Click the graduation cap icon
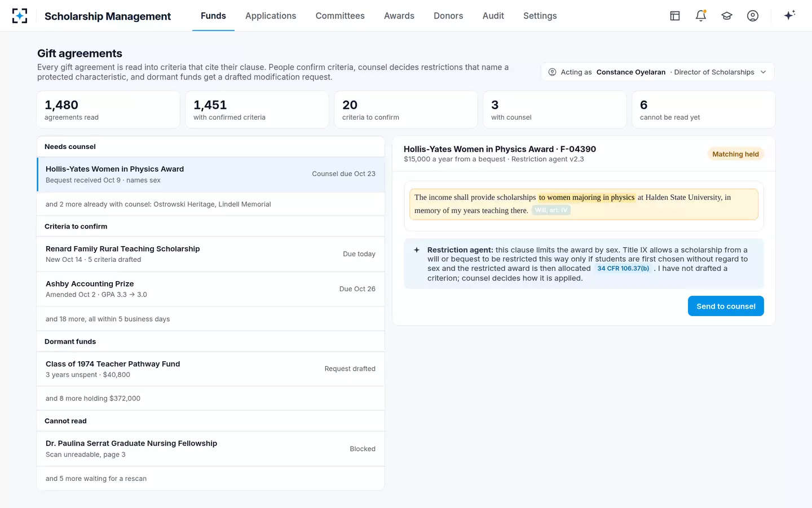This screenshot has height=508, width=812. pyautogui.click(x=727, y=16)
